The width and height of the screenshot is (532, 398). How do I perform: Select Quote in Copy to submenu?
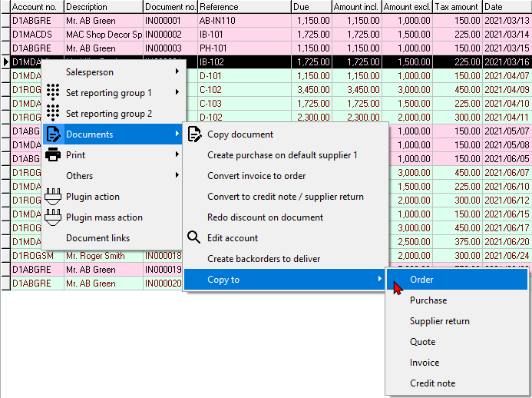coord(457,342)
